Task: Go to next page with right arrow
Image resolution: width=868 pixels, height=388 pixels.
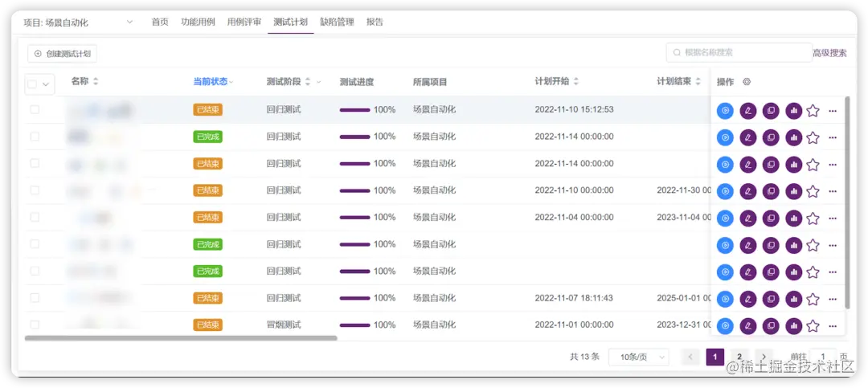Action: (x=764, y=357)
